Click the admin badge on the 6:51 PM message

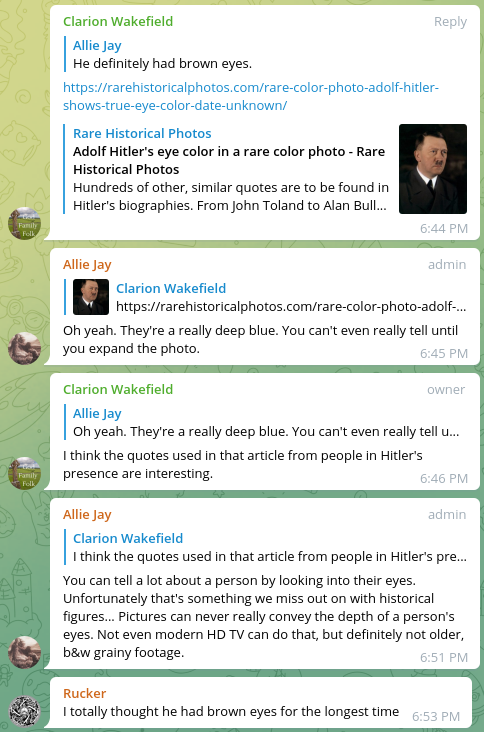coord(447,514)
